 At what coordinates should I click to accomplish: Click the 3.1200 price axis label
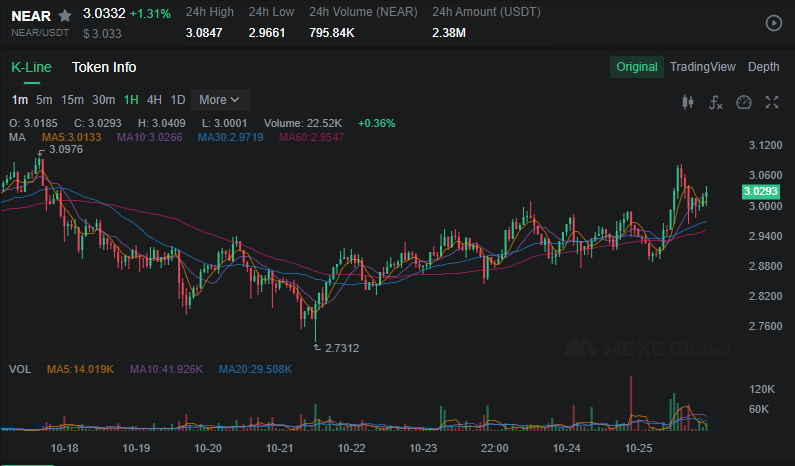click(x=766, y=146)
